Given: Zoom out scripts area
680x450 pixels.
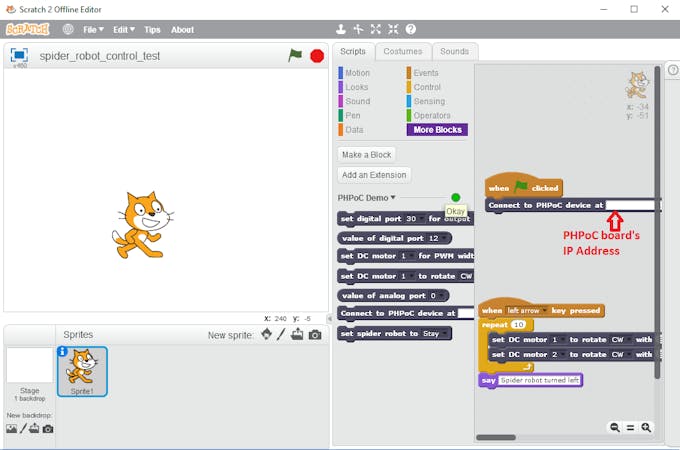Looking at the screenshot, I should point(615,427).
